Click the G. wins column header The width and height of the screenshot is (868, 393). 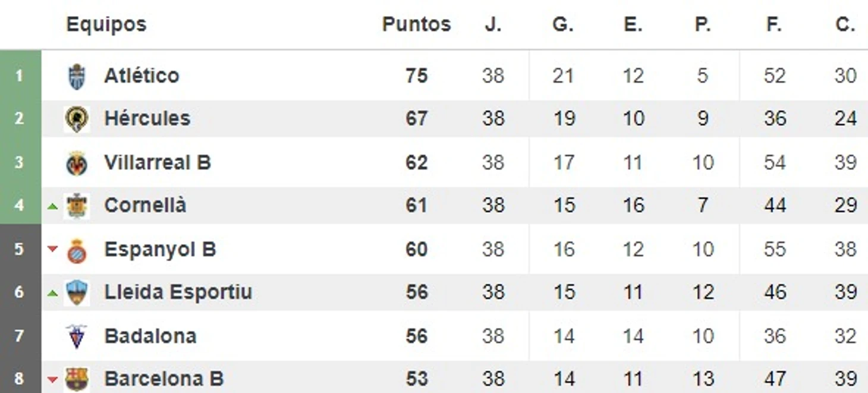[x=563, y=24]
